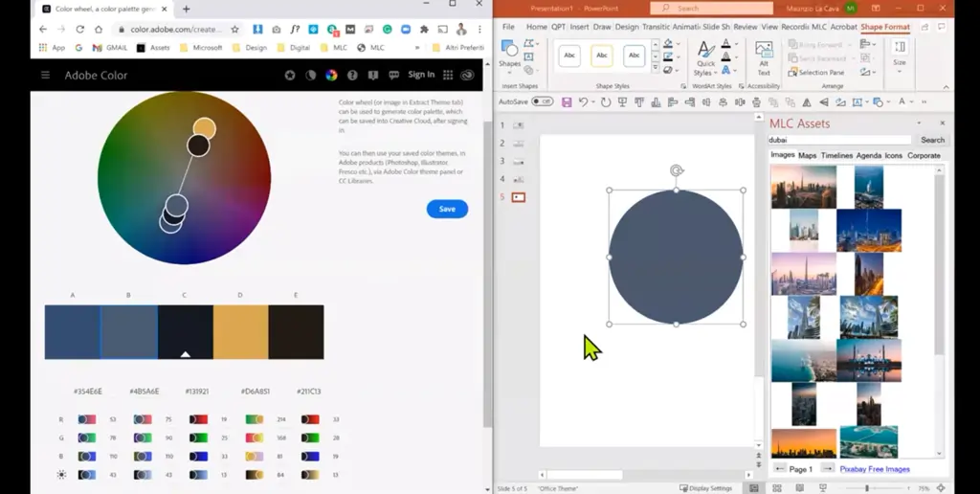Open the Text Fill dropdown in WordArt Styles

pyautogui.click(x=736, y=44)
